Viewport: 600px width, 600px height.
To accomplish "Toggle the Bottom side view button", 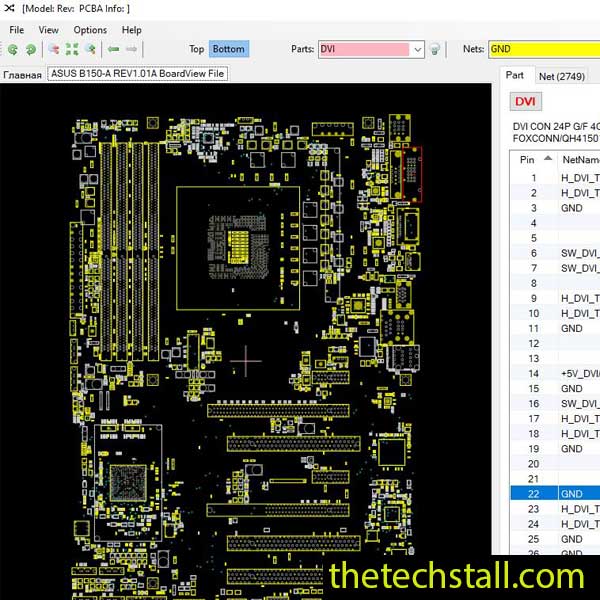I will pyautogui.click(x=228, y=49).
